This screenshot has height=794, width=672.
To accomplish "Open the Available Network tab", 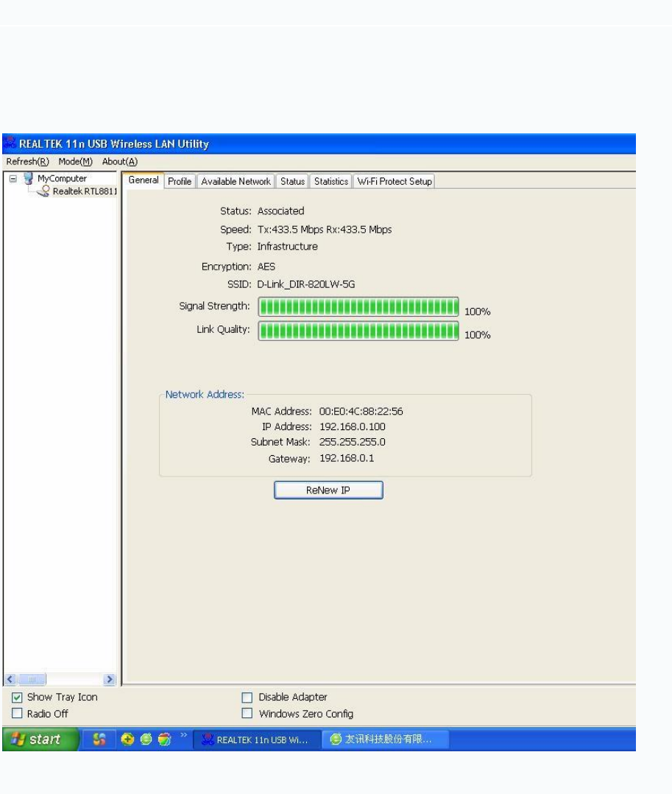I will click(x=236, y=181).
